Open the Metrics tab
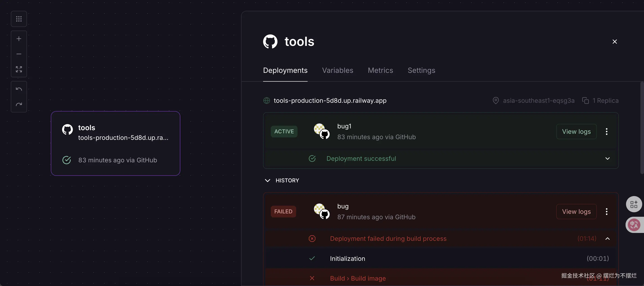The image size is (644, 286). pos(380,70)
